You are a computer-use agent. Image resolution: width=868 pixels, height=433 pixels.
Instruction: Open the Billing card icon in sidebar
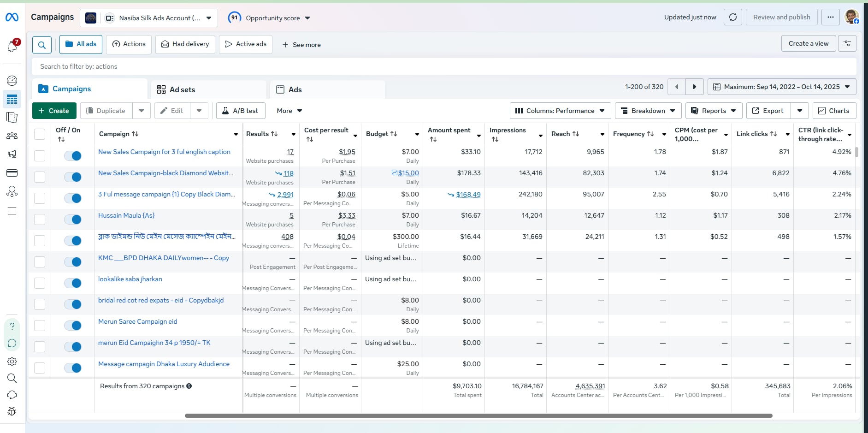(x=12, y=173)
